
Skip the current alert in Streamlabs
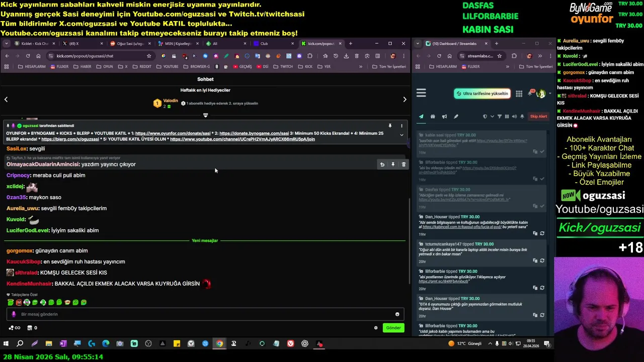click(538, 117)
